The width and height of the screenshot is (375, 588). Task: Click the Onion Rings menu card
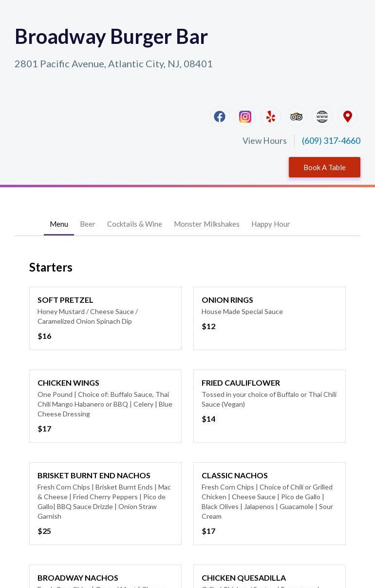pos(269,318)
